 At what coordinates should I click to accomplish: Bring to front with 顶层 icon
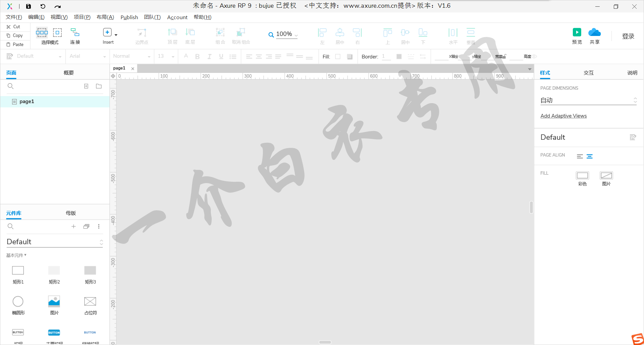(x=172, y=32)
